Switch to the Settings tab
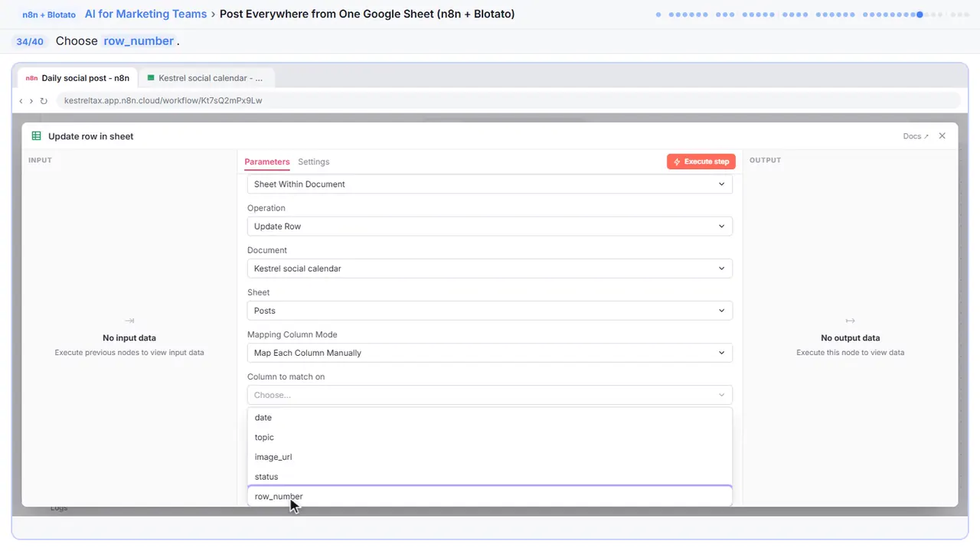The width and height of the screenshot is (980, 551). point(314,161)
